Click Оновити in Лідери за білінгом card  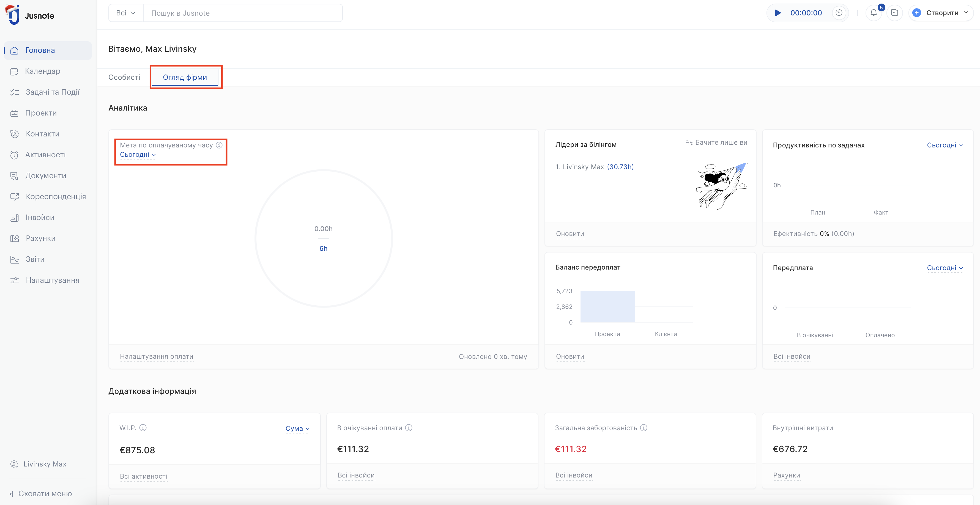tap(570, 234)
